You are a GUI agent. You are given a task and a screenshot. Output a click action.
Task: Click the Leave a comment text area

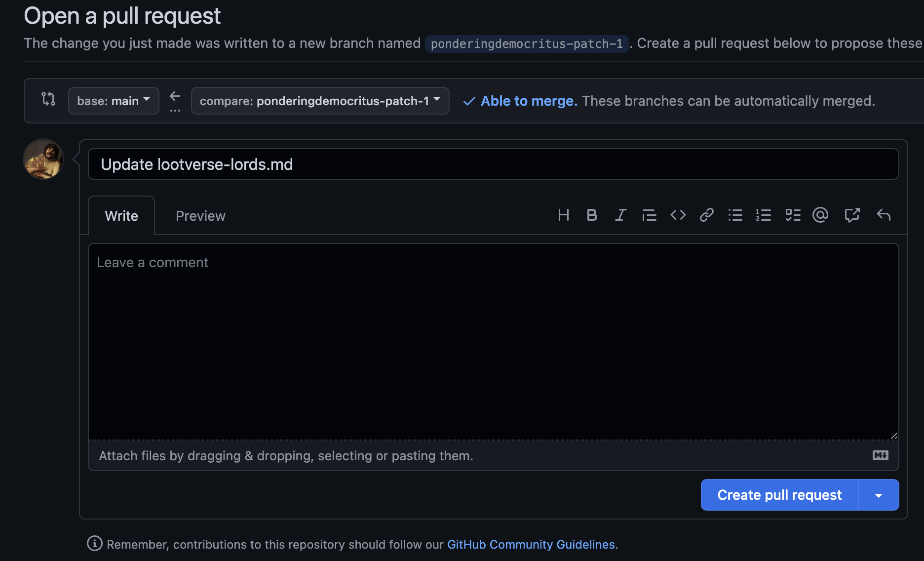coord(494,342)
